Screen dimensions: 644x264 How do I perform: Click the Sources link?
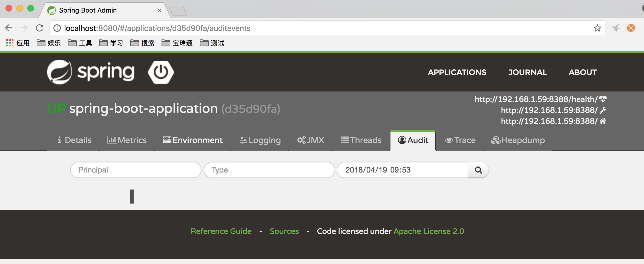(284, 231)
